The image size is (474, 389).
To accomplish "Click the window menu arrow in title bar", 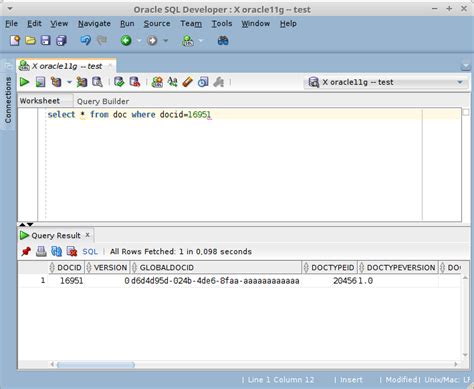I will pyautogui.click(x=10, y=9).
